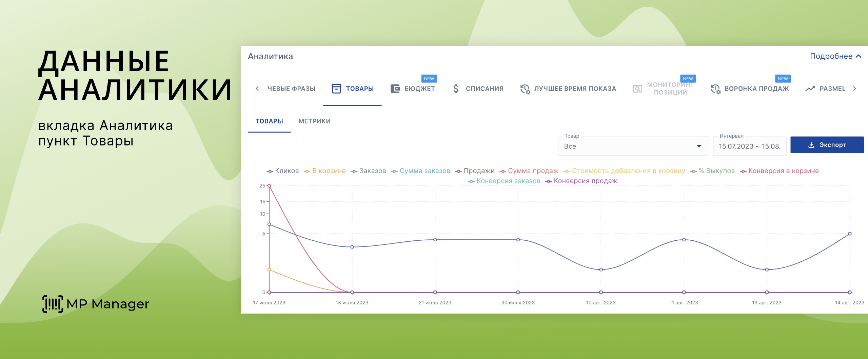Click the Товары box icon in tab bar

coord(336,88)
